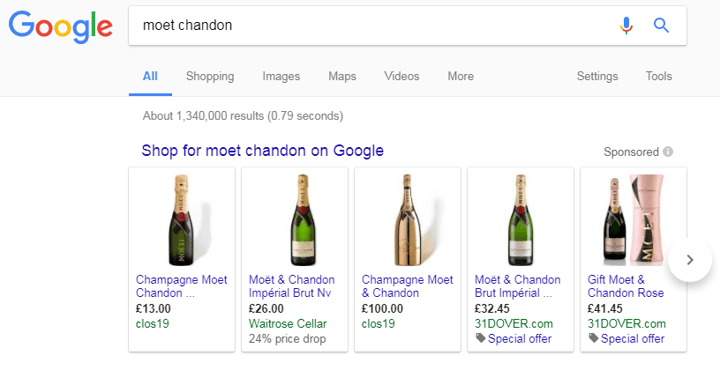Switch to the Shopping tab
Screen dimensions: 720x370
point(210,76)
